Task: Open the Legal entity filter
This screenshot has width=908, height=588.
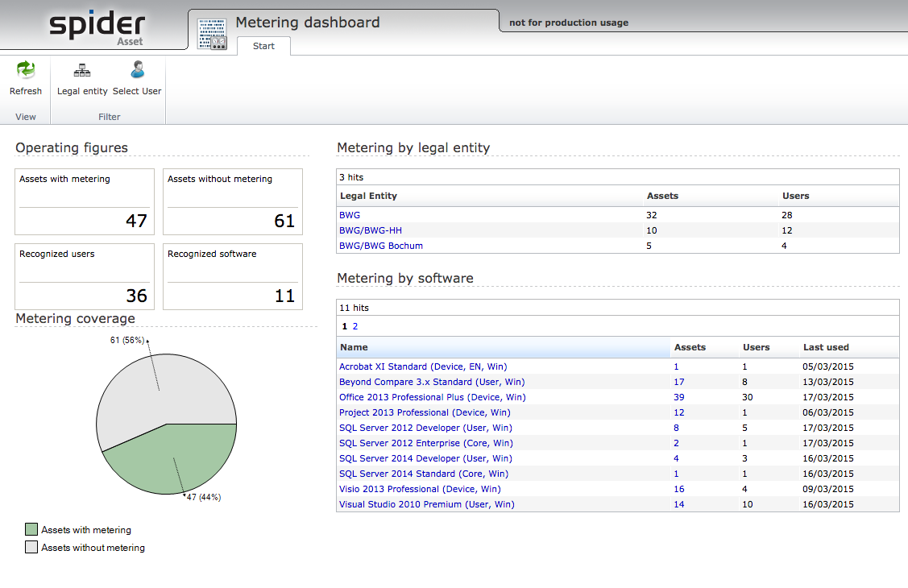Action: click(x=82, y=71)
